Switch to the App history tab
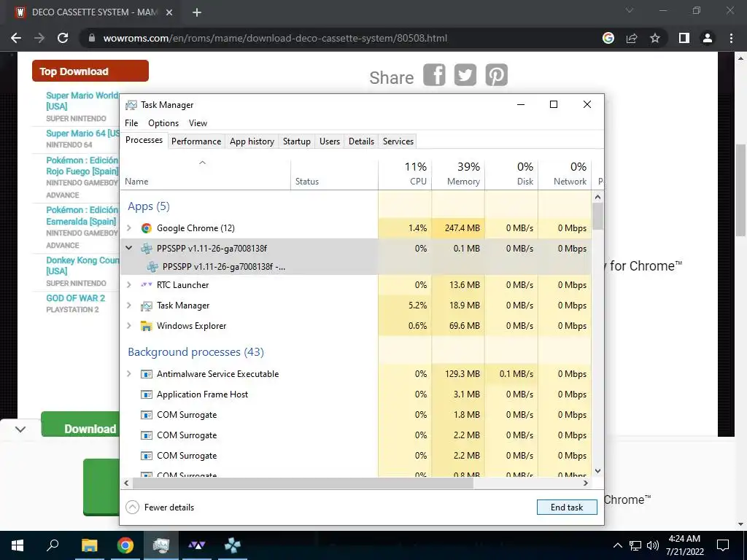This screenshot has height=560, width=747. (252, 141)
